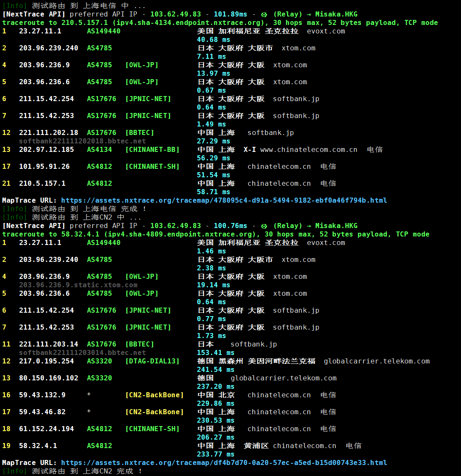
Task: Select location 德国 黑森州 美因河畔法兰克福
Action: [256, 361]
